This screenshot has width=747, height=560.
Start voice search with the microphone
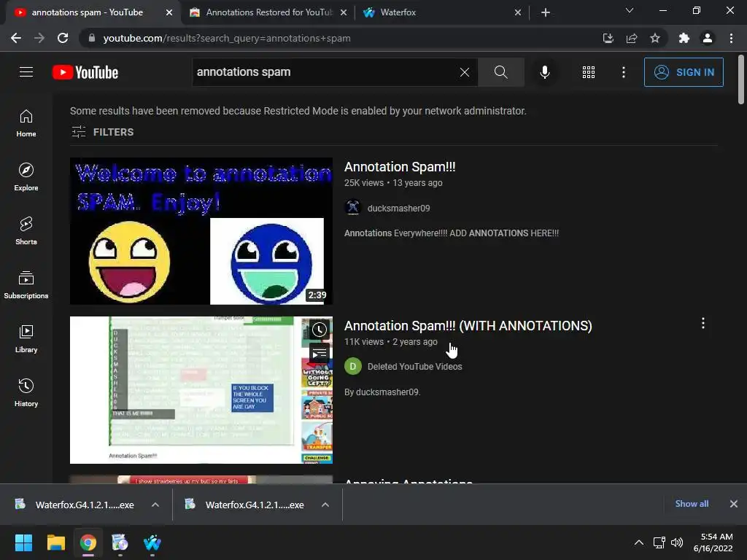click(x=544, y=72)
